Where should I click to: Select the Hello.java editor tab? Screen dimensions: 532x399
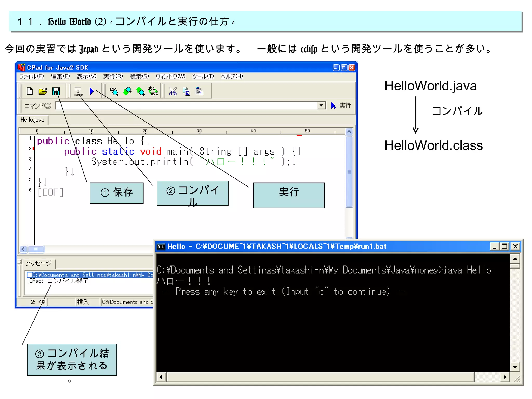pos(32,120)
